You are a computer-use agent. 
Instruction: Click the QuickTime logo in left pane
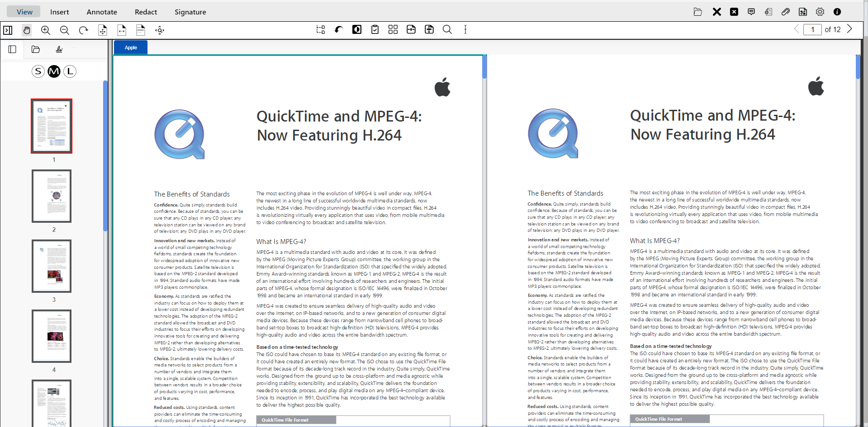(x=180, y=134)
